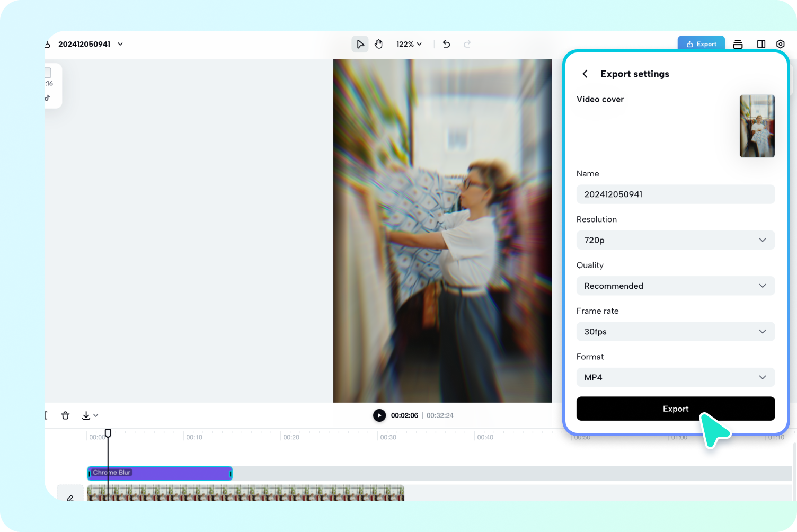Click the blurred video preview canvas
Viewport: 797px width, 532px height.
pyautogui.click(x=442, y=230)
